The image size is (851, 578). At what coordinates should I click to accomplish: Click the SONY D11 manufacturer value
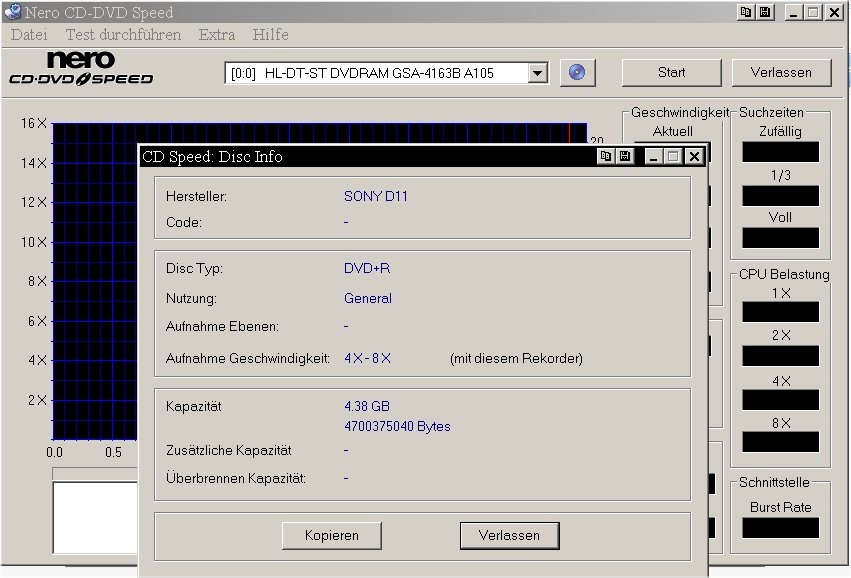(376, 196)
